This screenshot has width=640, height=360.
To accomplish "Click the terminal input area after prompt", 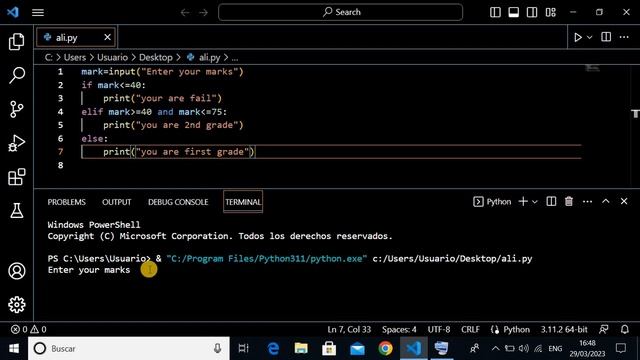I will pos(149,270).
